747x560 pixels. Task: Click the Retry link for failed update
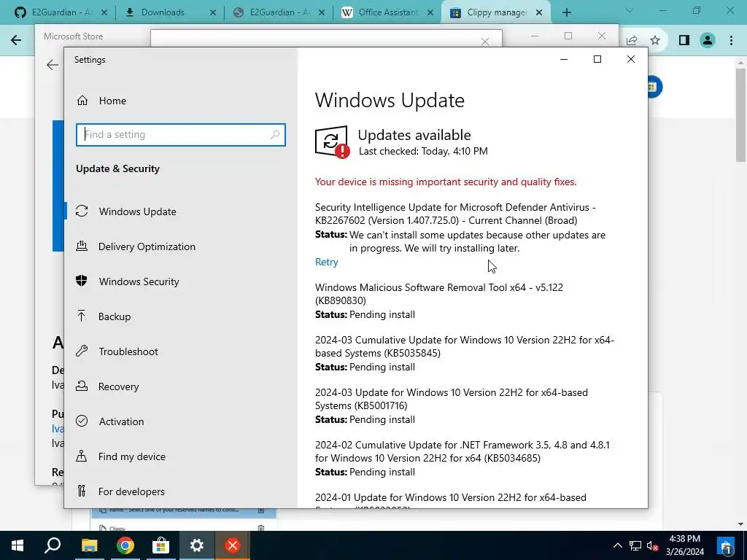tap(327, 262)
